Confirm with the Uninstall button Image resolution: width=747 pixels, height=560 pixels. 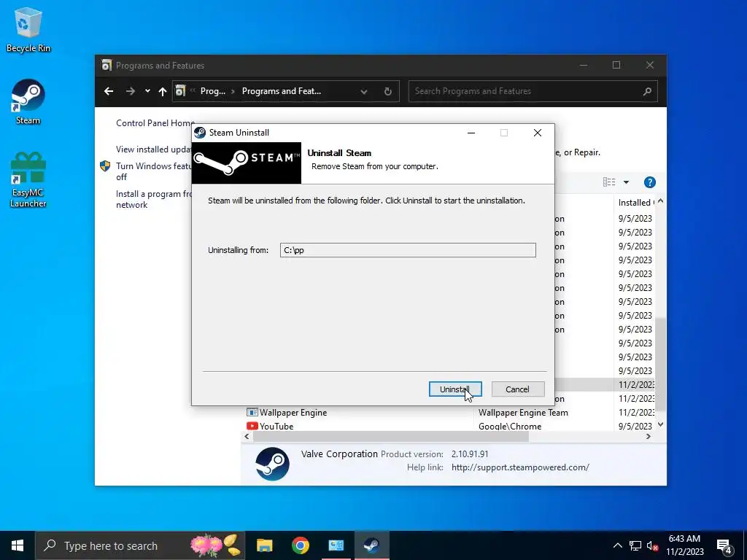(x=455, y=389)
